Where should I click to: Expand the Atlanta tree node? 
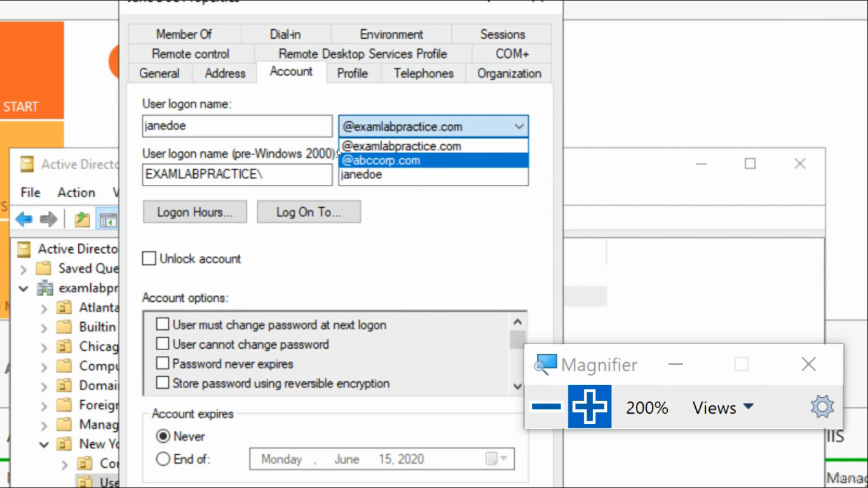[x=44, y=308]
